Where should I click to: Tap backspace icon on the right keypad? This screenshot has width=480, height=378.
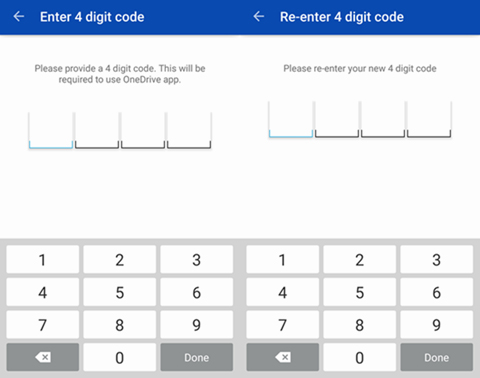(283, 357)
